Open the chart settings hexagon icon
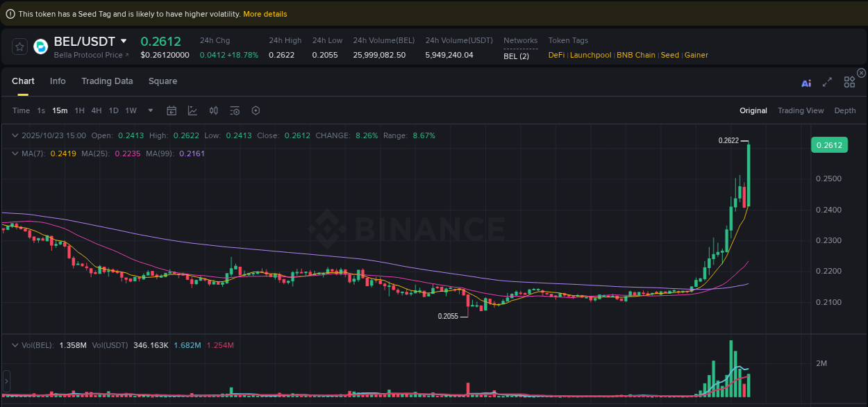The width and height of the screenshot is (868, 407). [256, 110]
